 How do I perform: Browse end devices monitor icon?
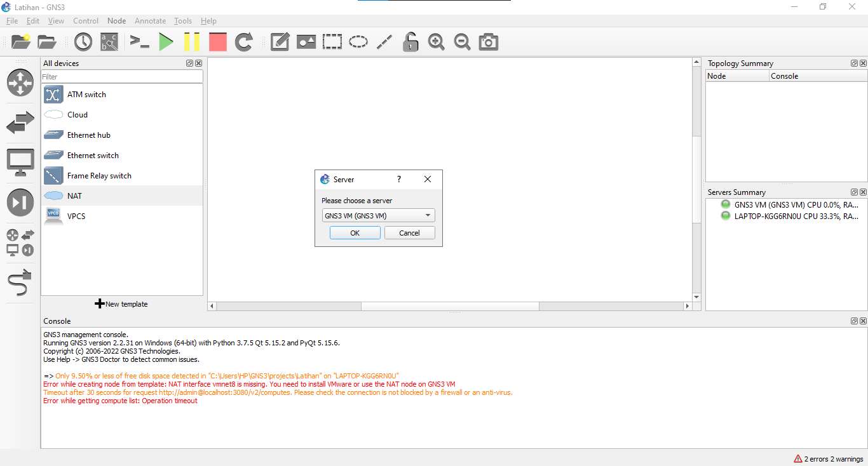[20, 163]
